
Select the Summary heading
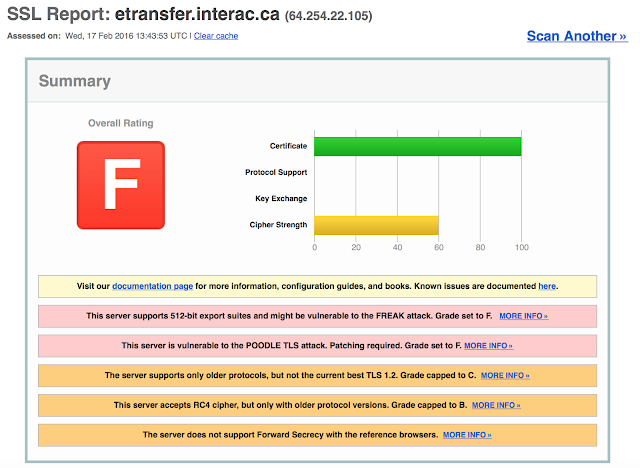tap(75, 81)
